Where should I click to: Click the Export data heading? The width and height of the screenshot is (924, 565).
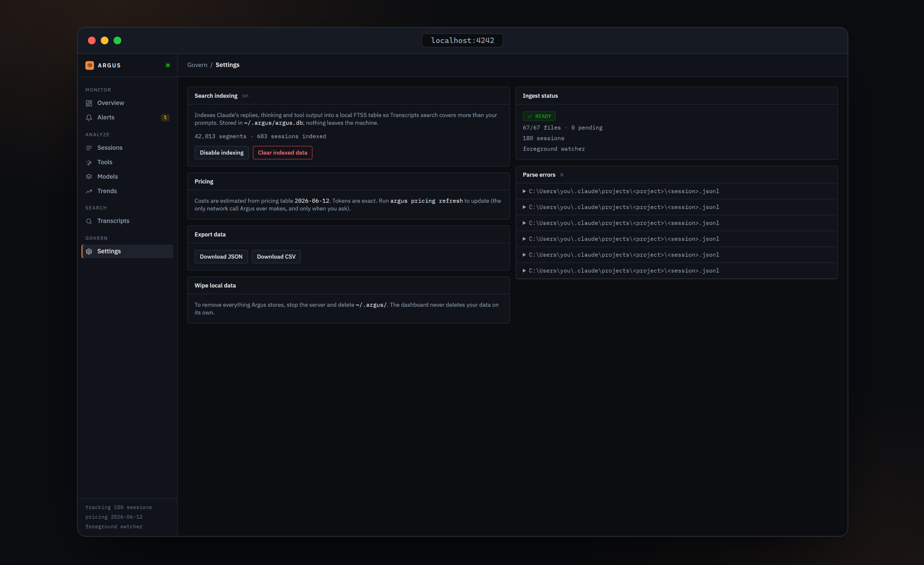[210, 234]
